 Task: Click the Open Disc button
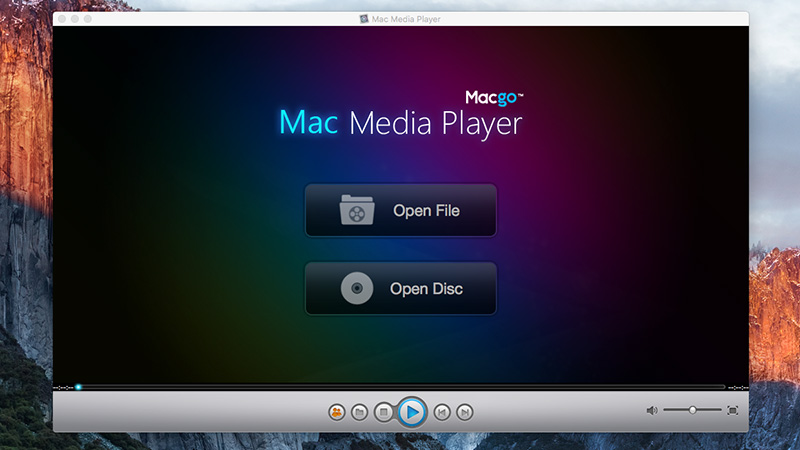400,289
